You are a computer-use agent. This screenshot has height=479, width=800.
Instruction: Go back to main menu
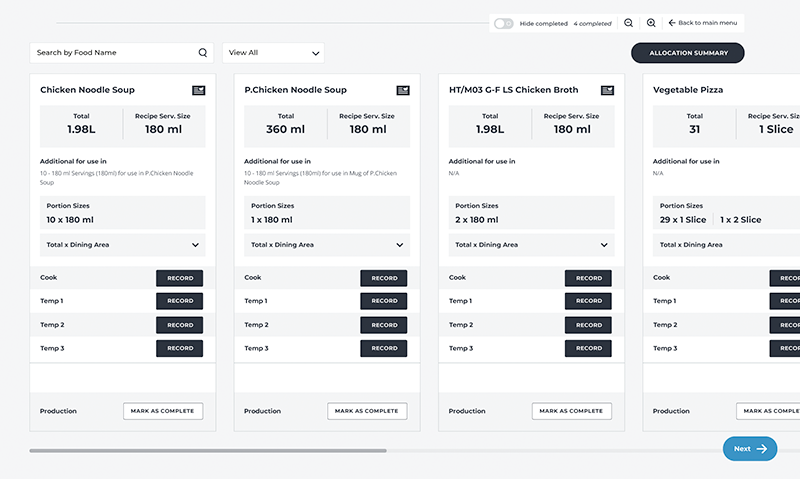(706, 23)
